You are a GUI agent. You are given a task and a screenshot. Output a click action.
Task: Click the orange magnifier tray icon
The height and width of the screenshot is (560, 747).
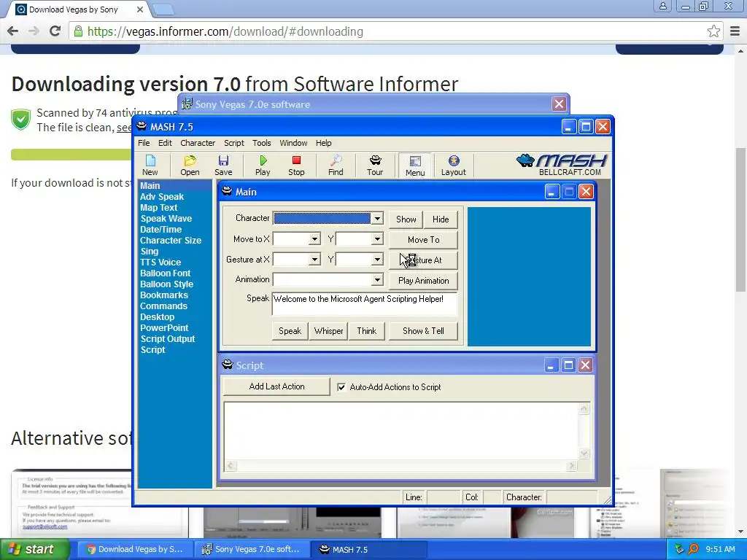click(x=693, y=549)
